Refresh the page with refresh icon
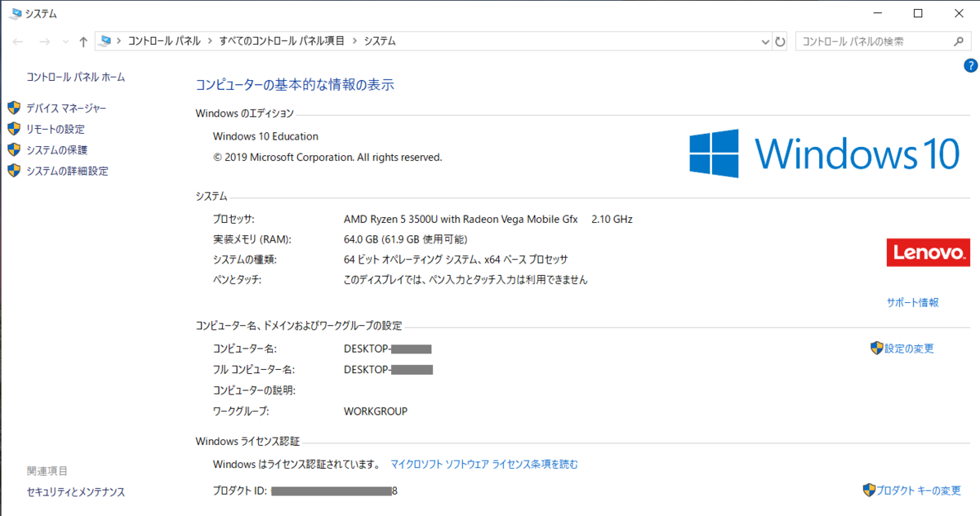Screen dimensions: 980x516 pos(781,42)
